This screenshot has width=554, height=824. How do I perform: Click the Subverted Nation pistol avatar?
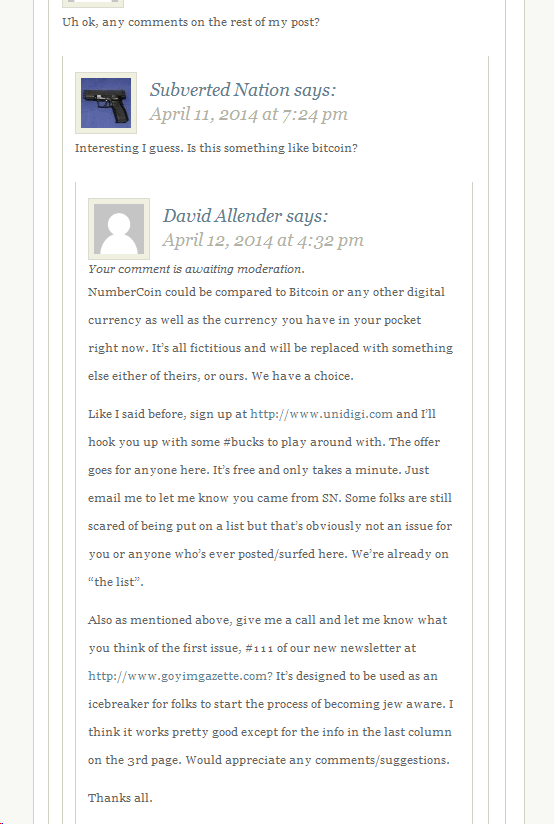pyautogui.click(x=106, y=103)
